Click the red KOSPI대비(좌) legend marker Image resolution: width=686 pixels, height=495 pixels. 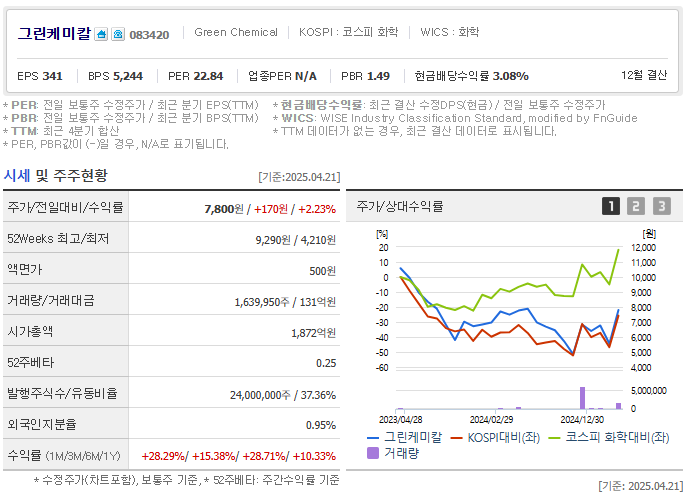pos(457,437)
